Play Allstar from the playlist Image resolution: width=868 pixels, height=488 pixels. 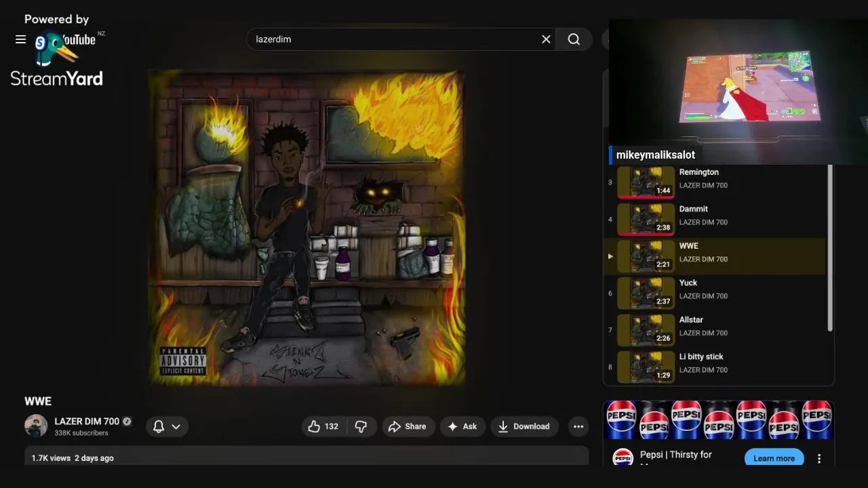pos(715,329)
